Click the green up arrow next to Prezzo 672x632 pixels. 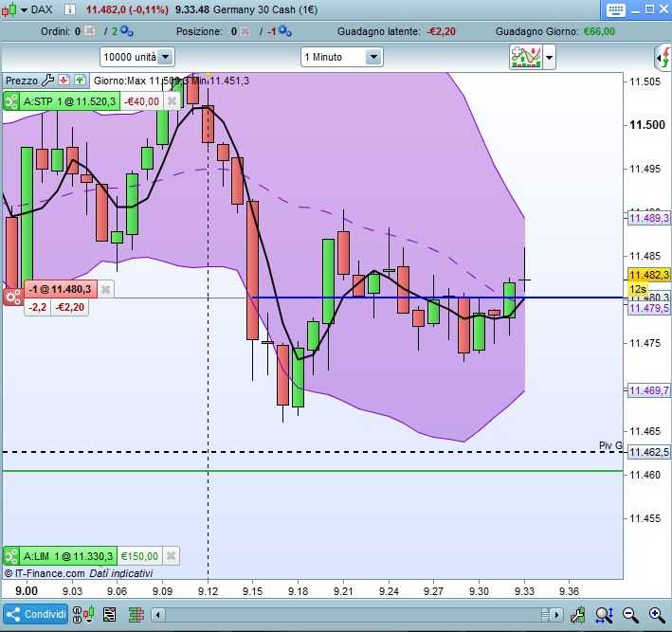80,80
